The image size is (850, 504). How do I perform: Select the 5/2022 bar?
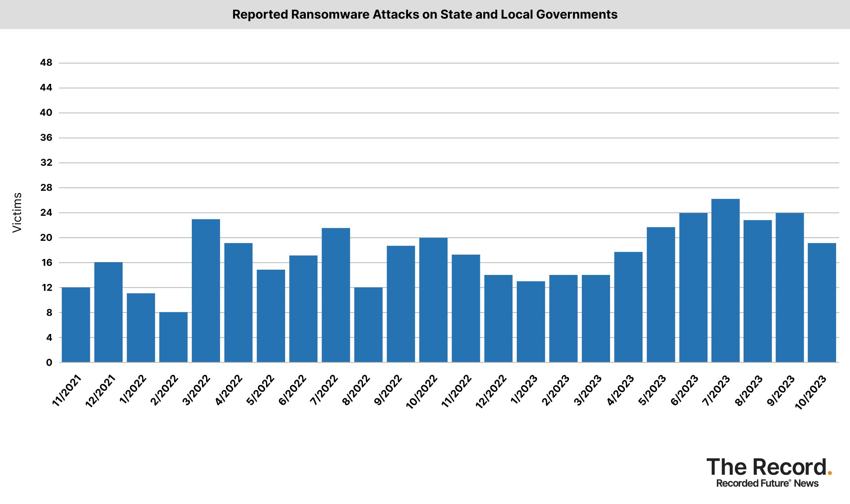click(271, 316)
